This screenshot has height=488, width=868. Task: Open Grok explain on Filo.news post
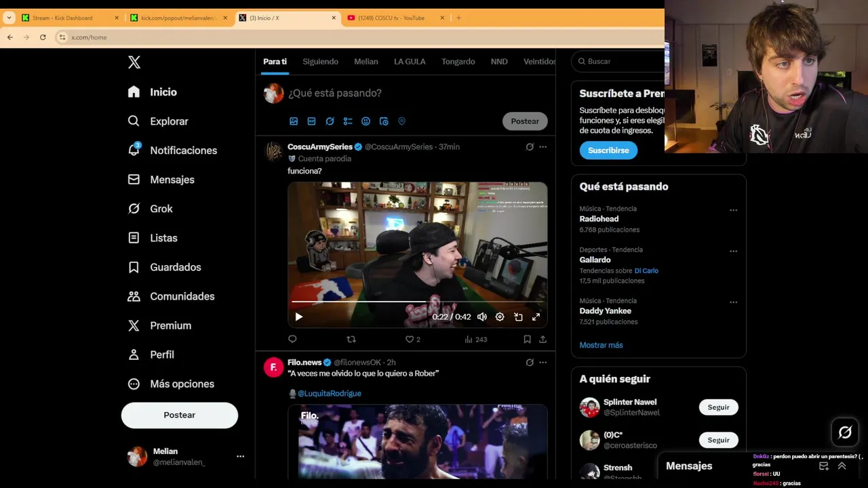pos(530,363)
